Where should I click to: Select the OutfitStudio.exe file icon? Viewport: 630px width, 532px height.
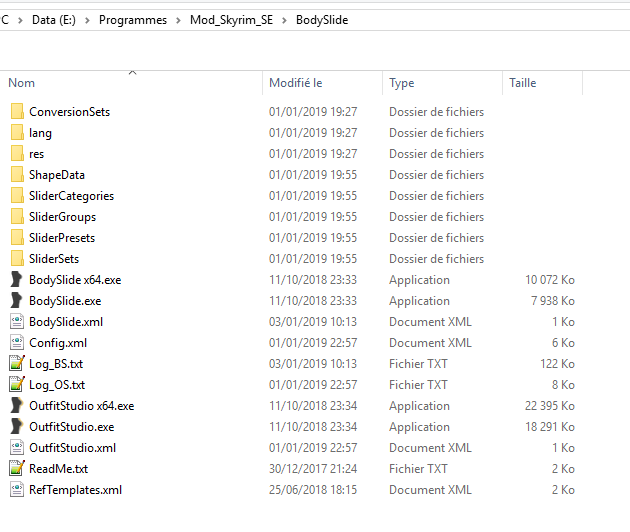click(16, 427)
